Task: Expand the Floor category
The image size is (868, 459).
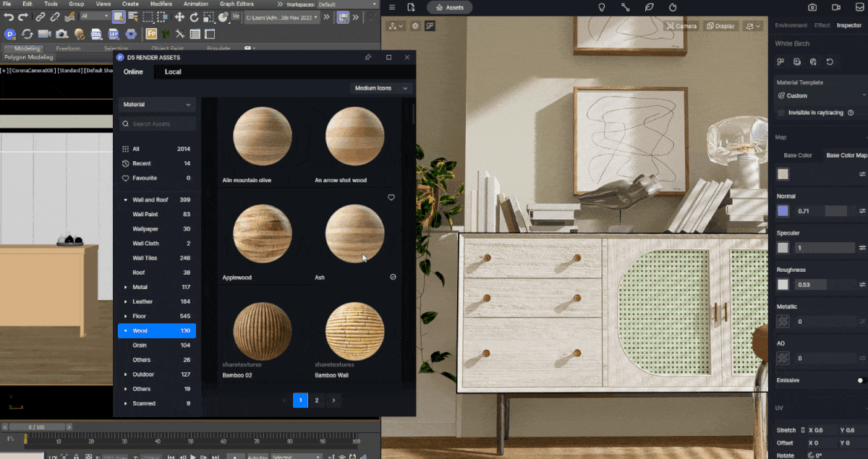Action: click(x=126, y=316)
